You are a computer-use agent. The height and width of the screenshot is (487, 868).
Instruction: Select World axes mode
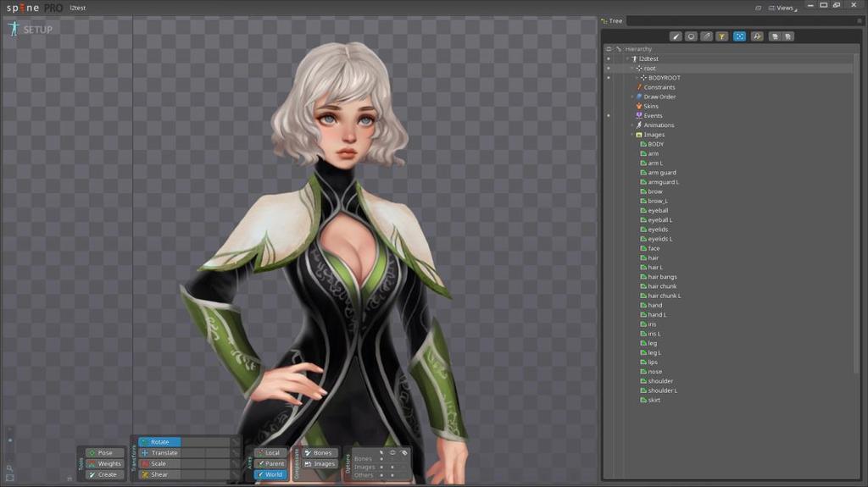click(270, 474)
